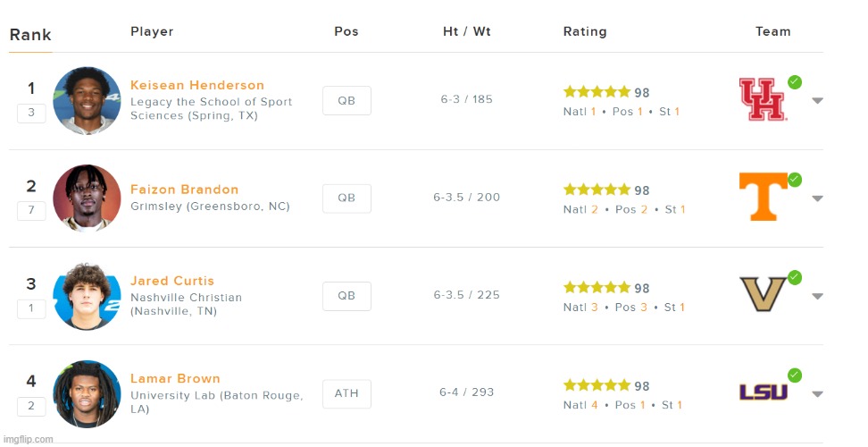
Task: Click the QB position badge for Jared Curtis
Action: [x=346, y=296]
